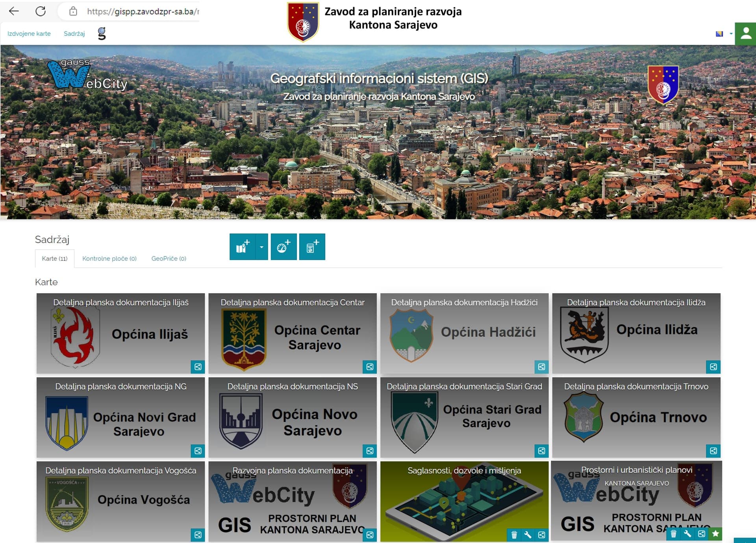Share the Razvojna planska dokumentacija map
Screen dimensions: 756x543
[370, 535]
